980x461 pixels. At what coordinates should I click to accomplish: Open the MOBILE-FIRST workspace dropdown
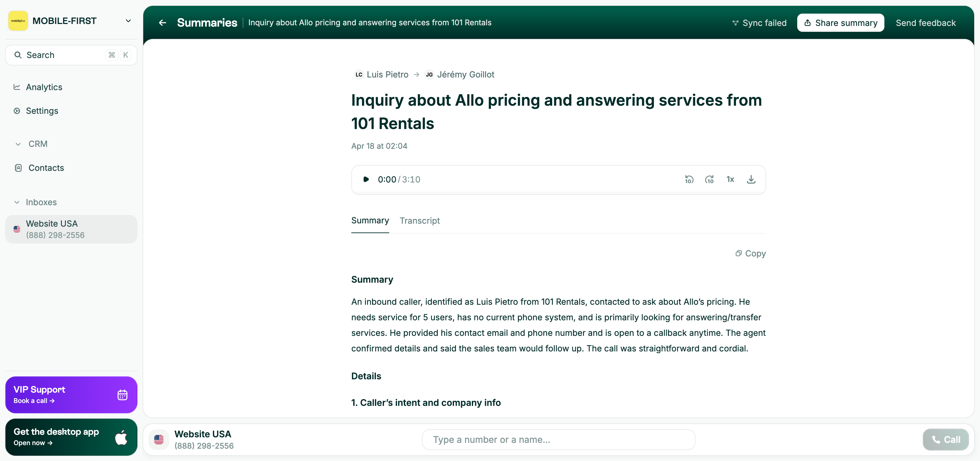(x=128, y=21)
